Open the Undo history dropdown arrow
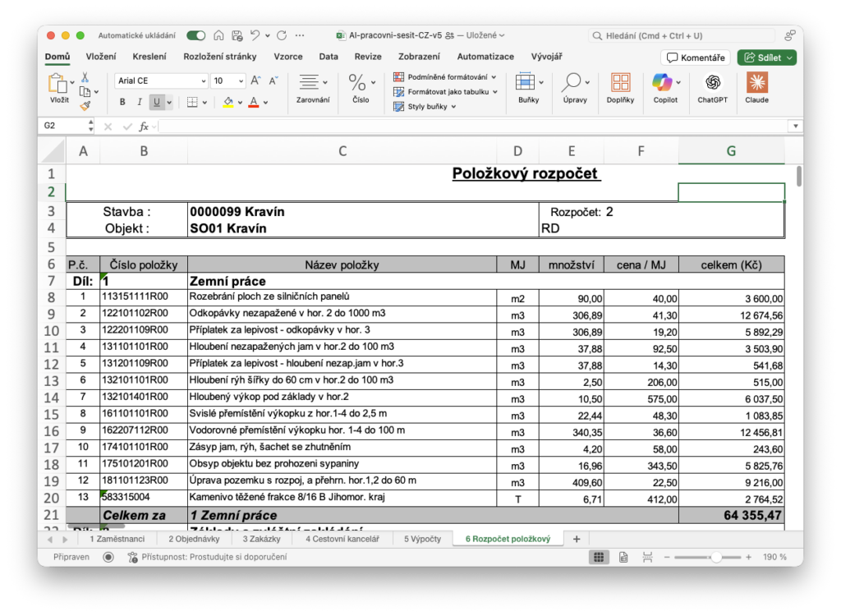This screenshot has width=841, height=616. coord(268,35)
